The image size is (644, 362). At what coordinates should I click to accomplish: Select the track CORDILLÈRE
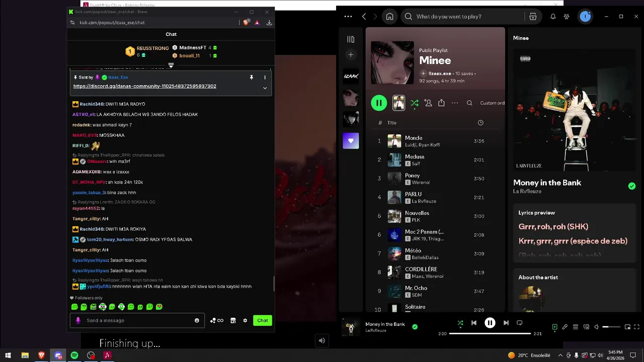coord(436,273)
